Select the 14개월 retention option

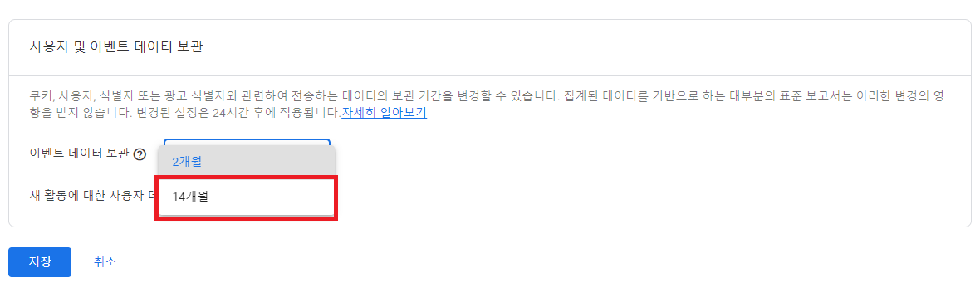(x=247, y=196)
